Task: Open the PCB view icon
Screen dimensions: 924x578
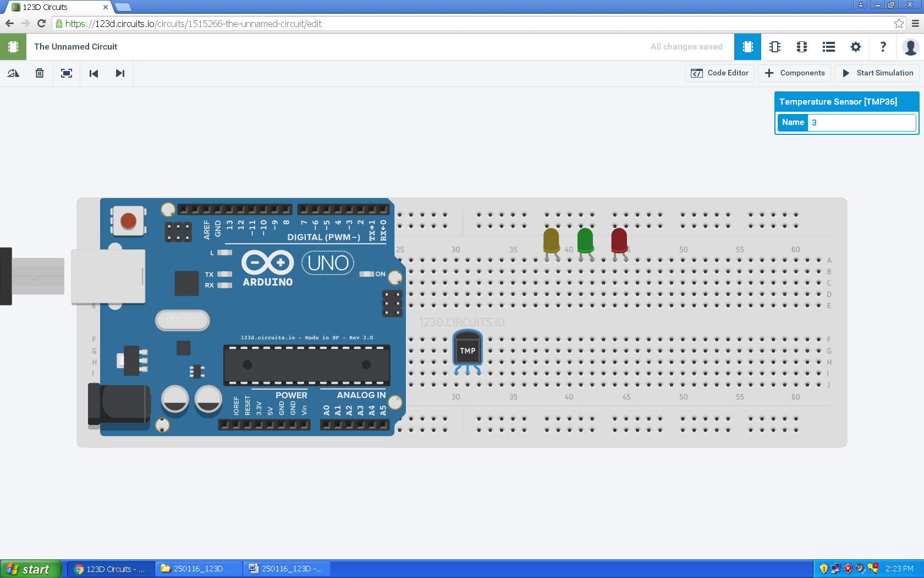Action: coord(801,47)
